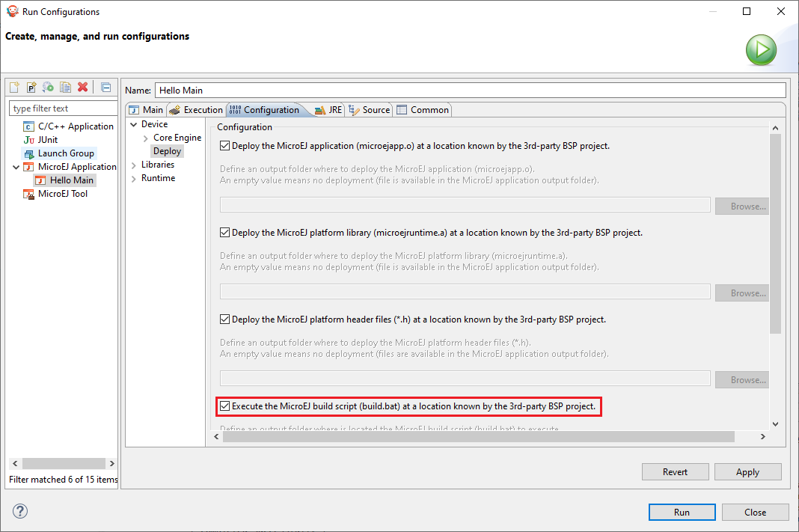Expand the Libraries configuration node
Screen dimensions: 799x532
point(134,165)
